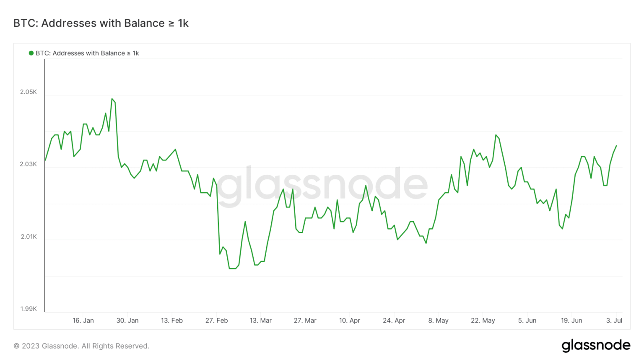Click the 2.01K y-axis label
Screen dimensions: 644x362
29,237
